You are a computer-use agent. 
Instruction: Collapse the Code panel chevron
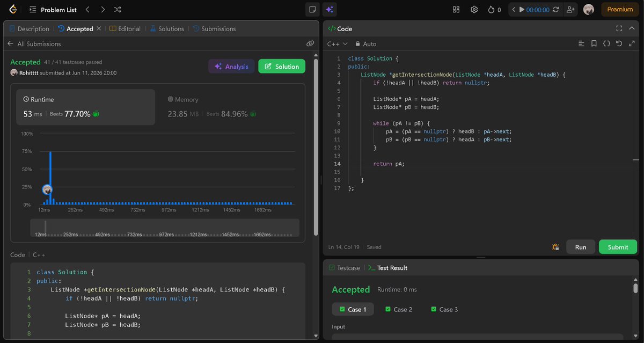coord(632,29)
